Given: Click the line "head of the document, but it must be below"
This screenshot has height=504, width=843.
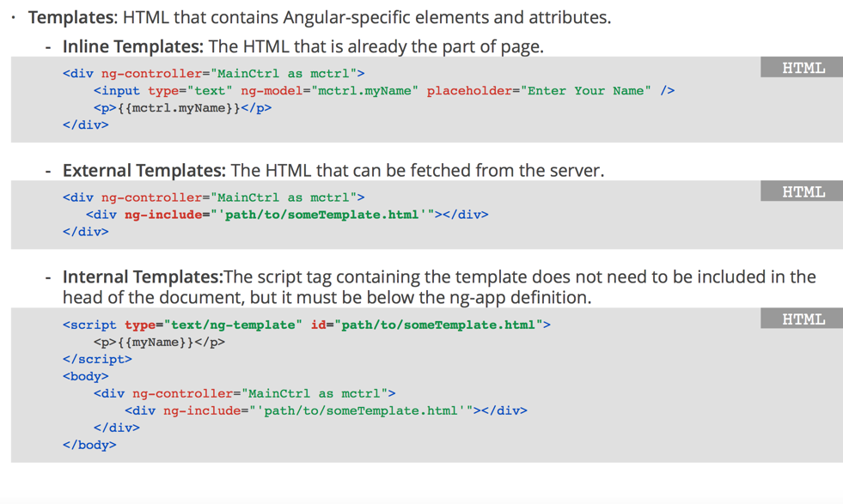Looking at the screenshot, I should pyautogui.click(x=327, y=297).
